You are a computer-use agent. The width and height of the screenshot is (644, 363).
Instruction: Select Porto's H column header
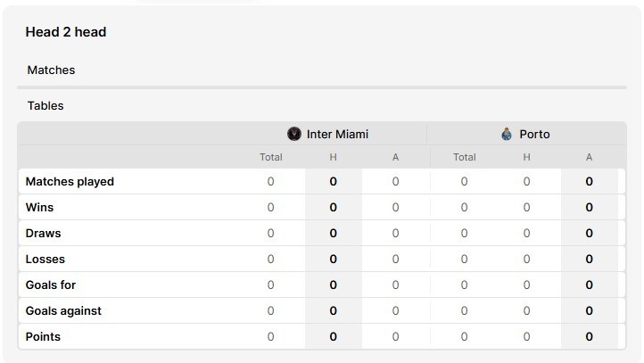(527, 157)
